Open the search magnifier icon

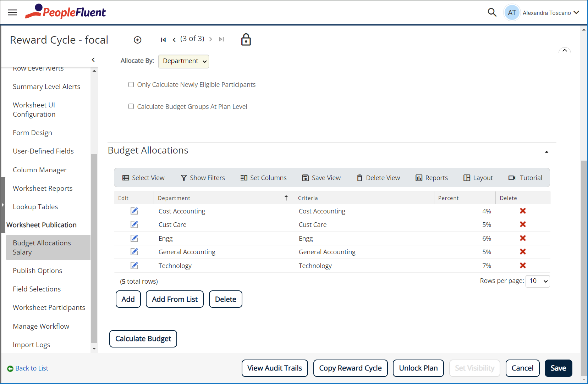coord(492,12)
